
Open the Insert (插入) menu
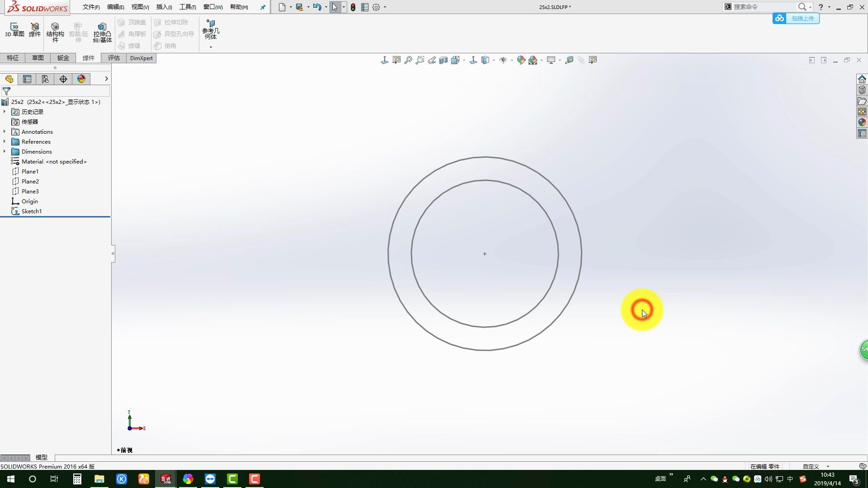coord(164,7)
